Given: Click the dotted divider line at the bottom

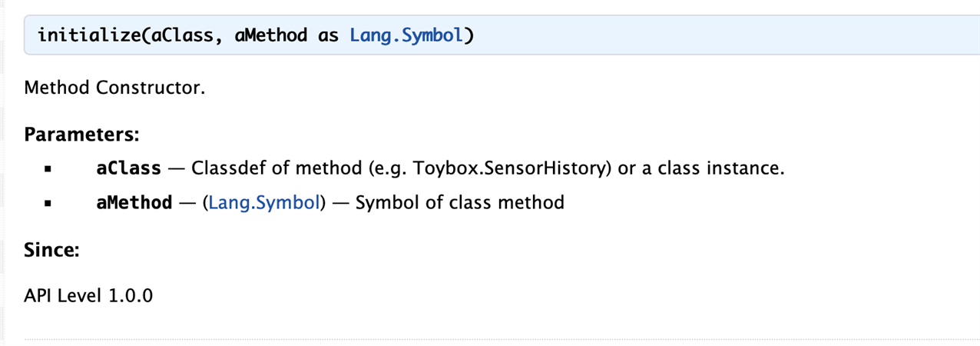Looking at the screenshot, I should (502, 338).
